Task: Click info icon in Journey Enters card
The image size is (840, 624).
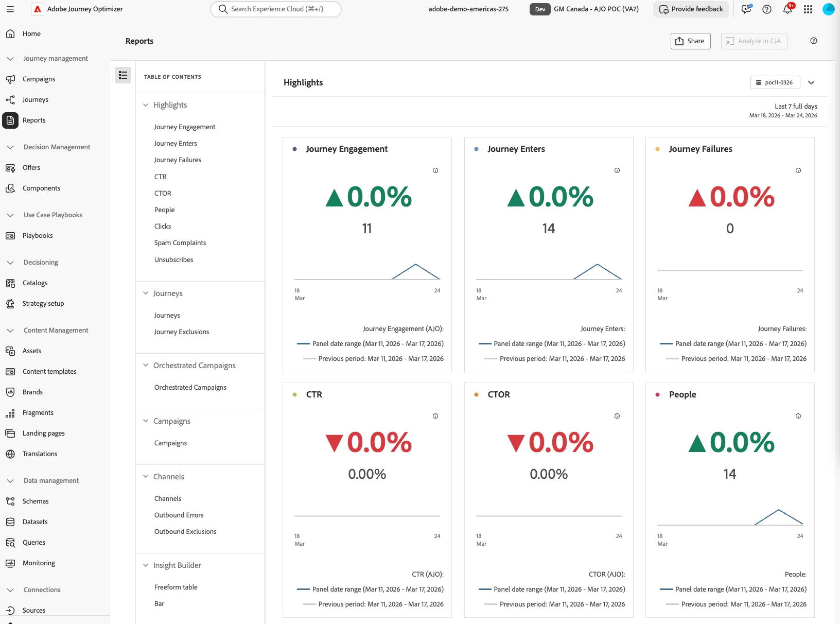Action: pos(617,170)
